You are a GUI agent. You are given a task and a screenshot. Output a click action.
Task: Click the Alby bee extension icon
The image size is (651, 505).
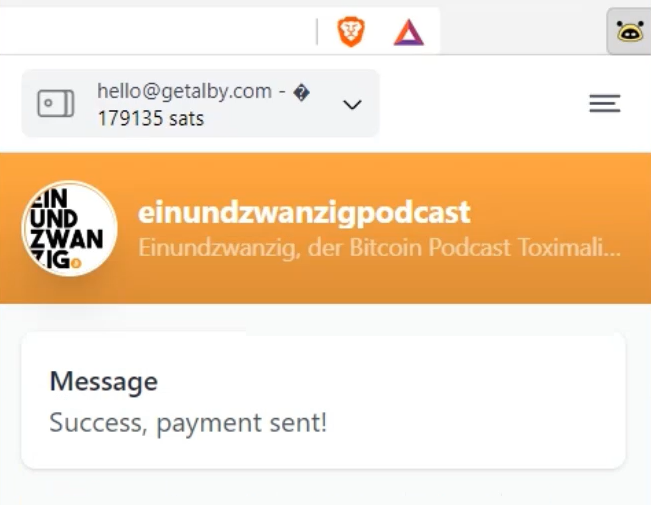pos(629,31)
